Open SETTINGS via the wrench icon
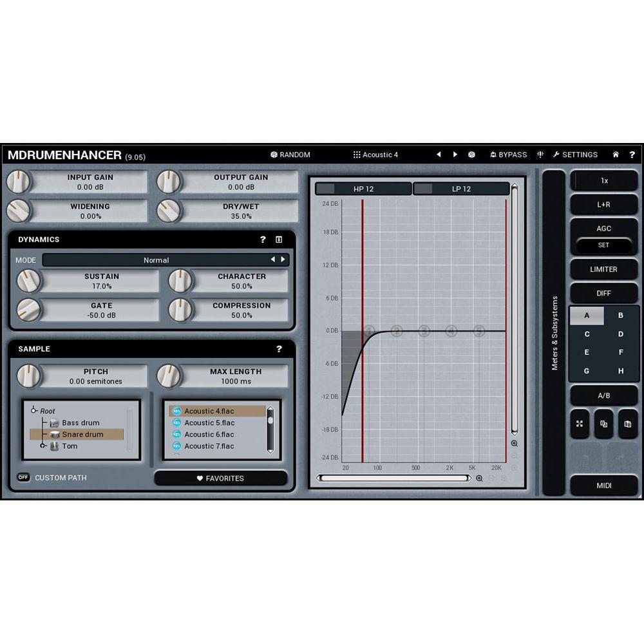The image size is (644, 644). [556, 155]
